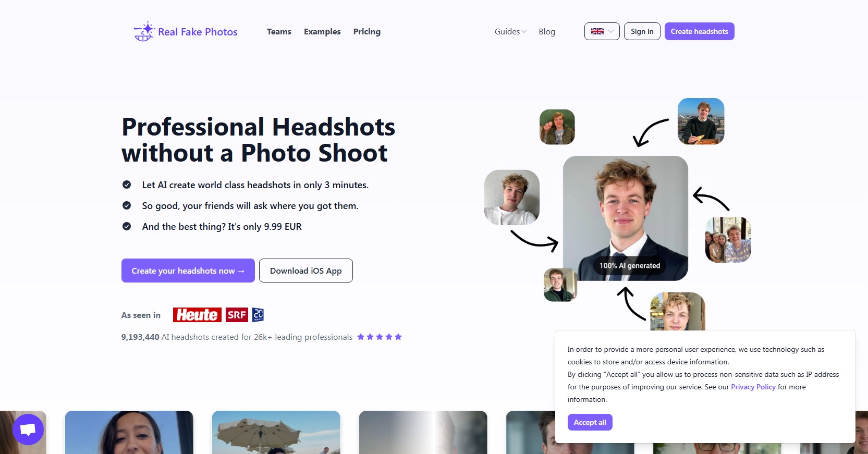
Task: Open the Blog link
Action: [547, 32]
